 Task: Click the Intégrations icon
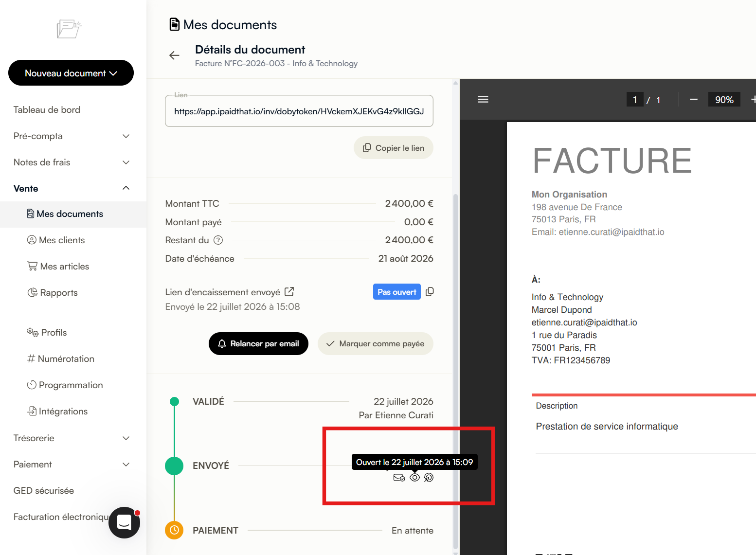coord(32,411)
